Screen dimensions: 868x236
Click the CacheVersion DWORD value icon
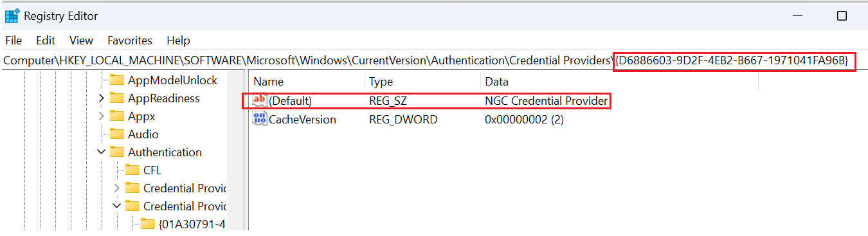259,119
